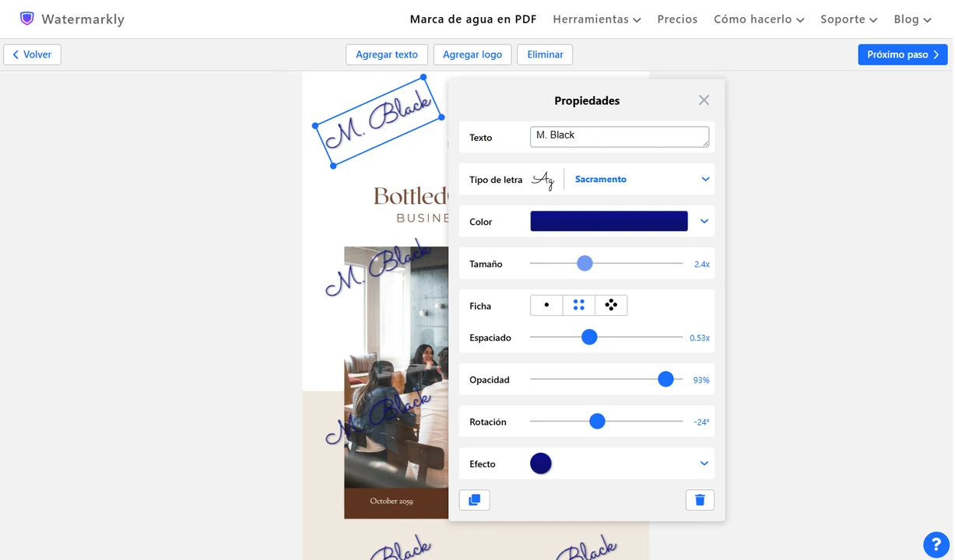Select four-dot grid Ficha option

[579, 306]
